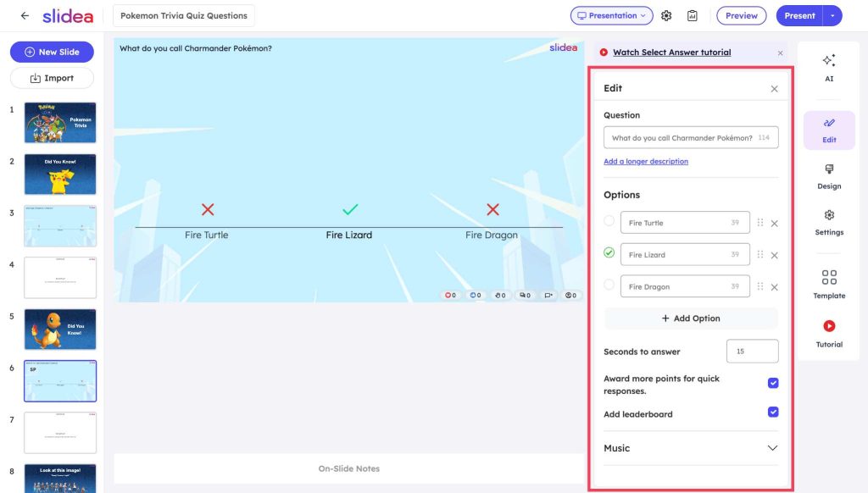Select slide 4 thumbnail
The image size is (868, 493).
60,278
